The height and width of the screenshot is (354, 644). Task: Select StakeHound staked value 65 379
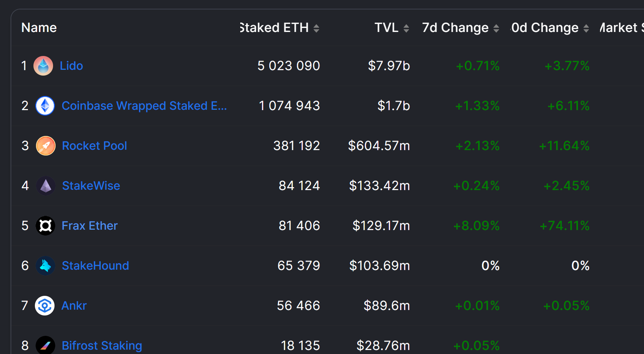point(299,266)
